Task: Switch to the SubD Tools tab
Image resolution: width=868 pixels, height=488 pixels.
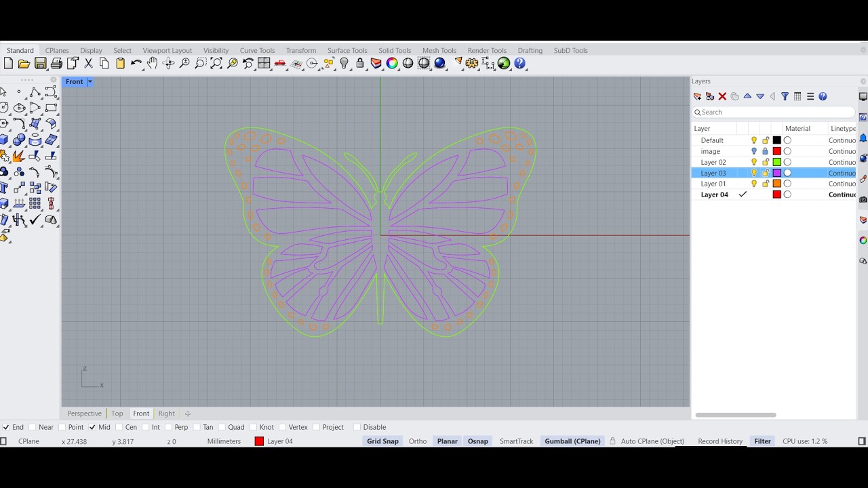Action: [x=570, y=51]
